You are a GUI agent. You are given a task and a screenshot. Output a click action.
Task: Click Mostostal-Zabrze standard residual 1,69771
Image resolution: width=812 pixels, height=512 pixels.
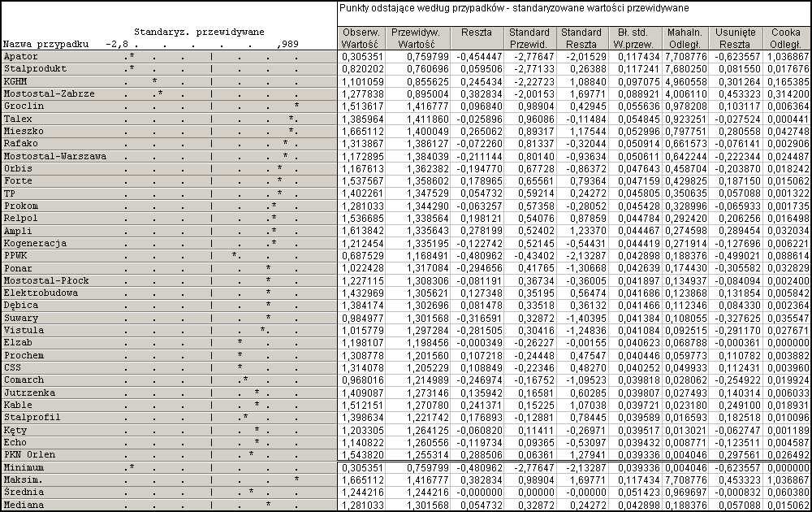588,93
